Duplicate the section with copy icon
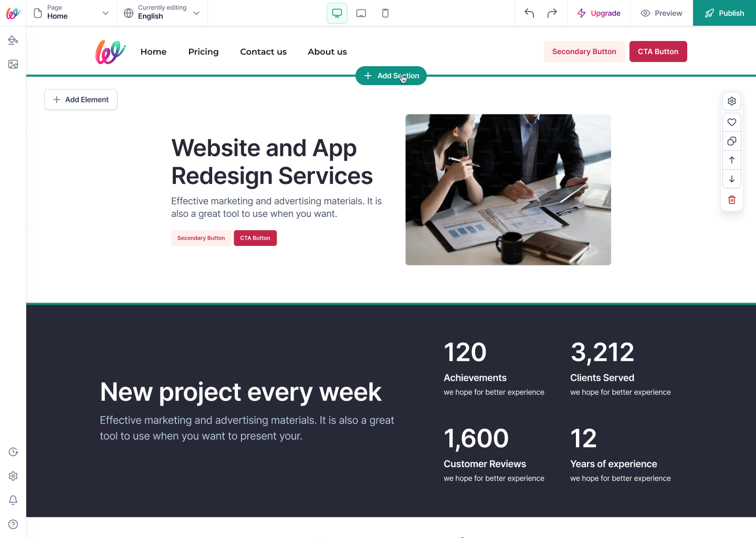The width and height of the screenshot is (756, 538). tap(732, 141)
